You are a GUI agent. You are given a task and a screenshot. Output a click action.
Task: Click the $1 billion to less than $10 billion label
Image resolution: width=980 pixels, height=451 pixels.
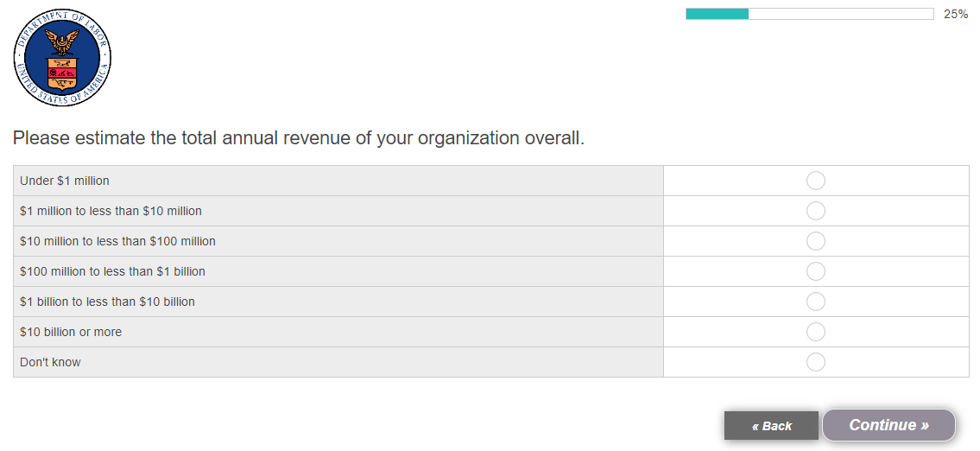pos(107,302)
